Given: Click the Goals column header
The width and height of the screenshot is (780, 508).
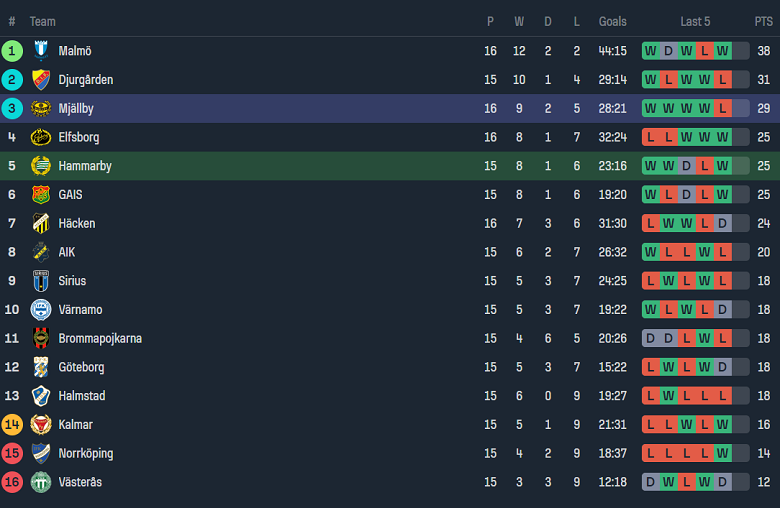Looking at the screenshot, I should (612, 21).
